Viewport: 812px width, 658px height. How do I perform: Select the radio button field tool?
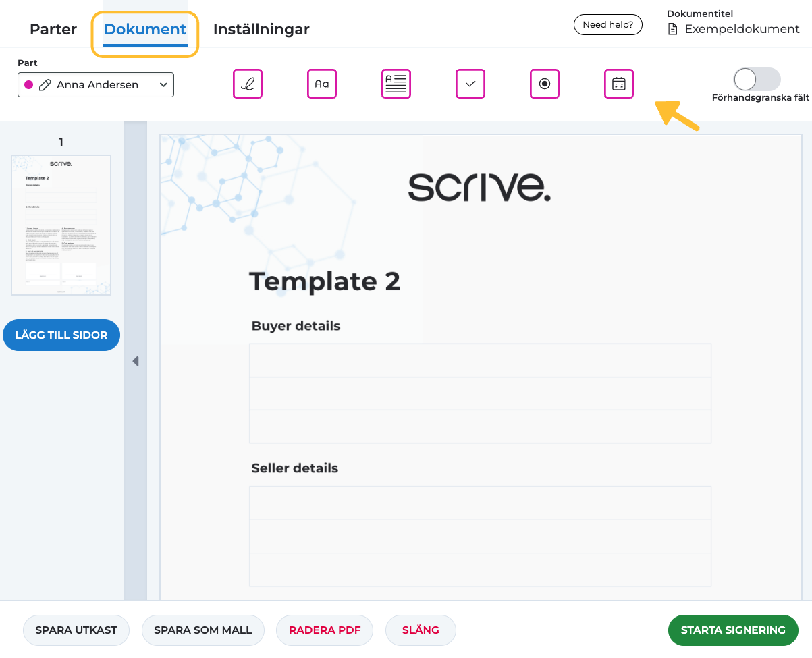tap(545, 84)
